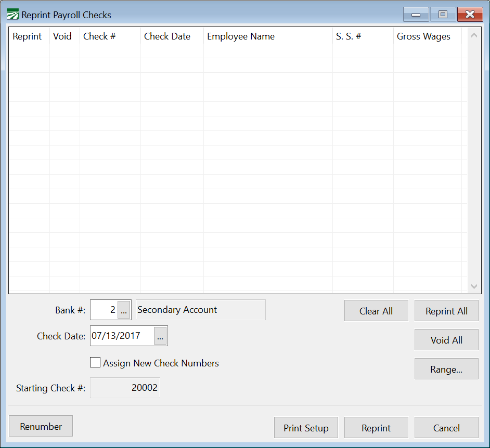This screenshot has height=448, width=490.
Task: Click the scrollbar down arrow
Action: [474, 286]
